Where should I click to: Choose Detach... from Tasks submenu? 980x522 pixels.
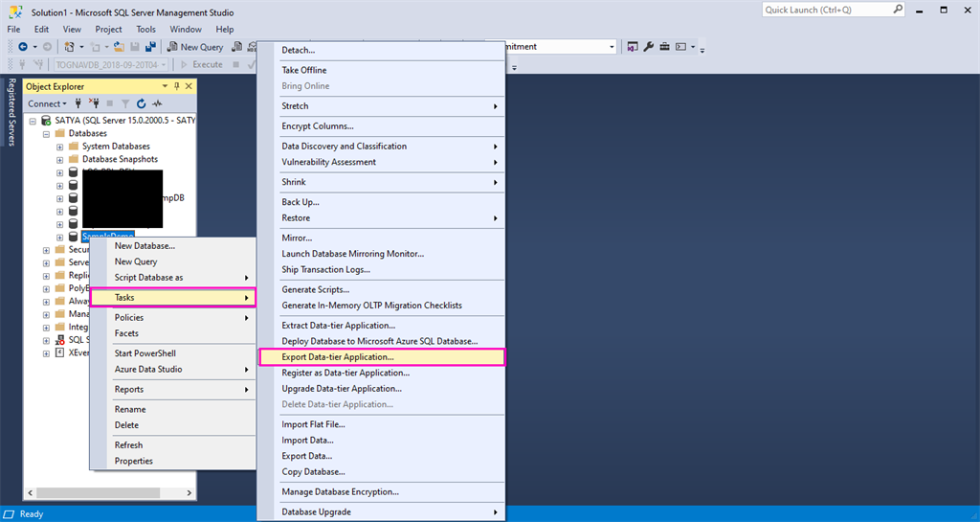tap(381, 50)
